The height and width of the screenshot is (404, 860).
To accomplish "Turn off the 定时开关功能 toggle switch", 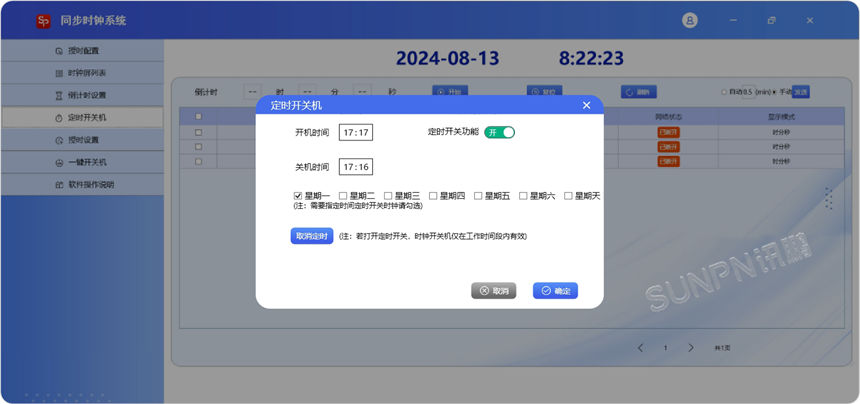I will (500, 132).
